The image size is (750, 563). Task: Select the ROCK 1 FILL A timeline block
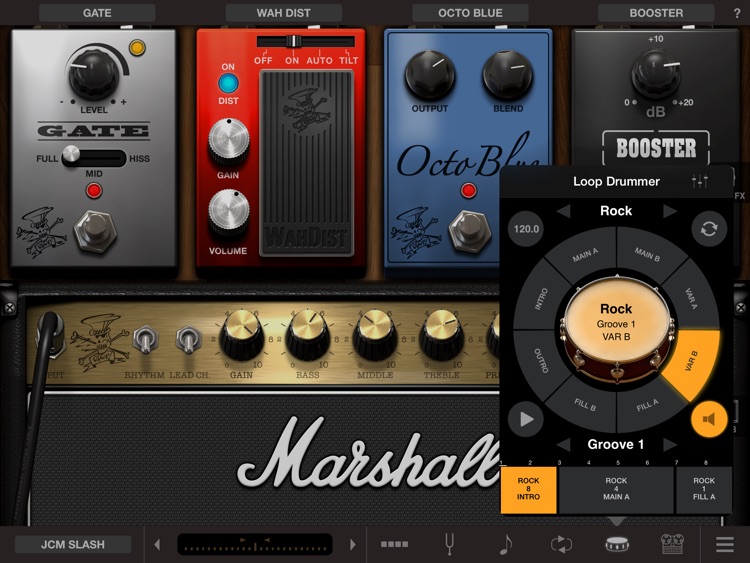[704, 489]
